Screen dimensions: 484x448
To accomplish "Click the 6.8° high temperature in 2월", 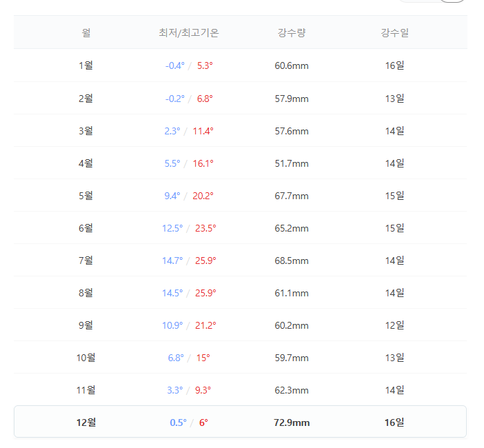I will pos(205,99).
